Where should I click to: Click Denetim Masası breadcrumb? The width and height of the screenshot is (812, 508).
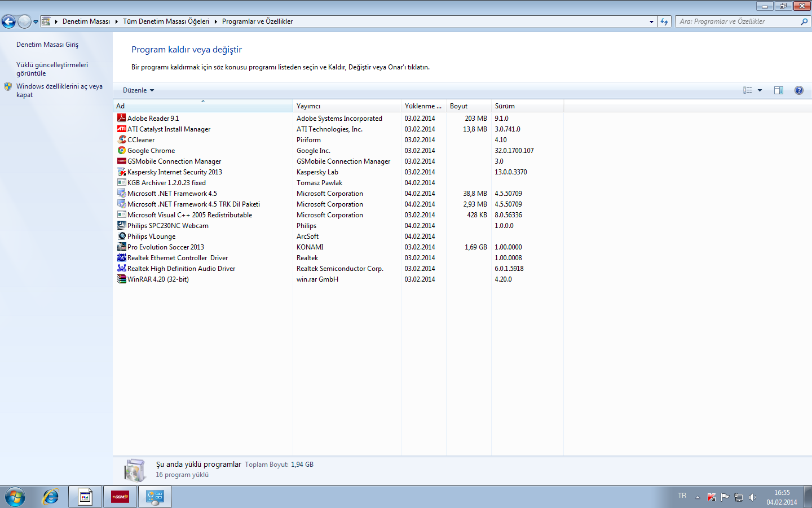click(86, 21)
